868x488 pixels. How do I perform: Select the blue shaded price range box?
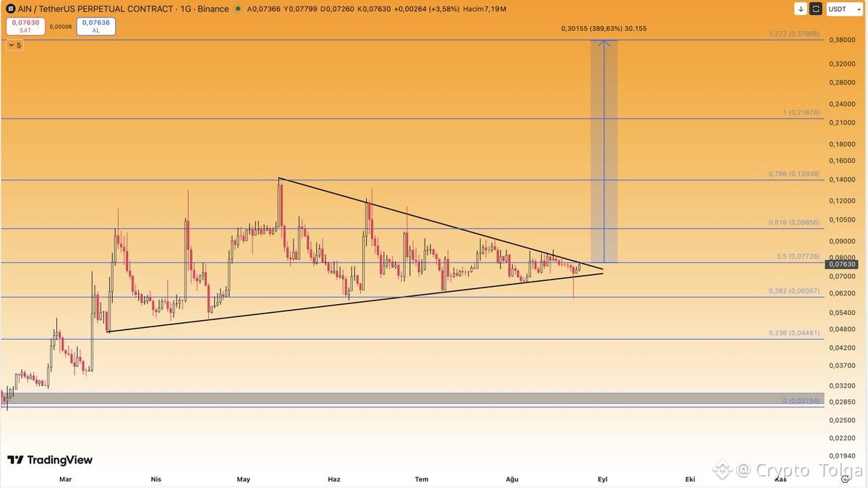pyautogui.click(x=604, y=151)
